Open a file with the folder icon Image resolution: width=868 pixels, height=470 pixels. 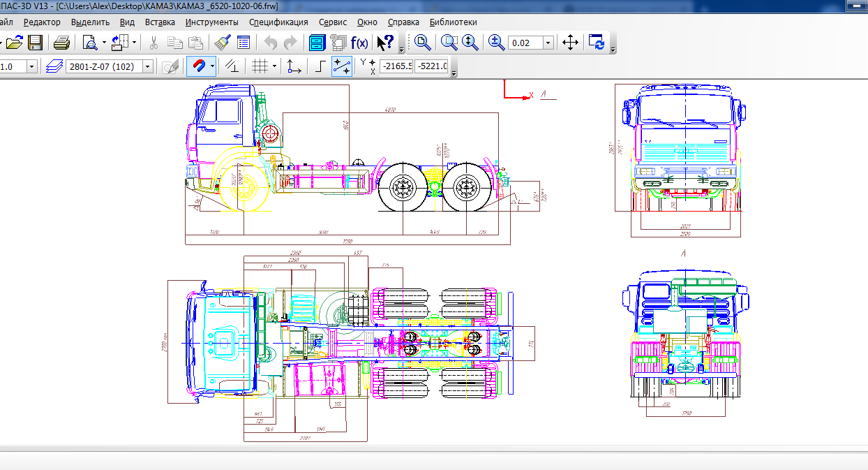tap(15, 43)
